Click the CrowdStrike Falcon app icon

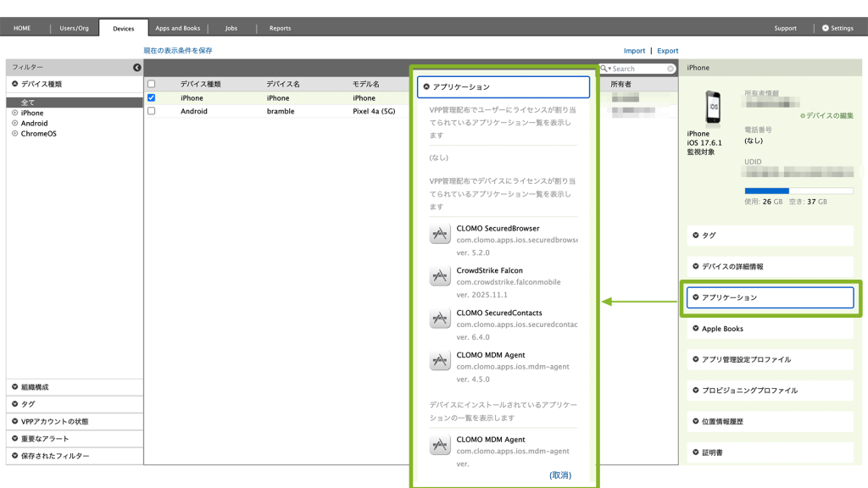coord(440,276)
